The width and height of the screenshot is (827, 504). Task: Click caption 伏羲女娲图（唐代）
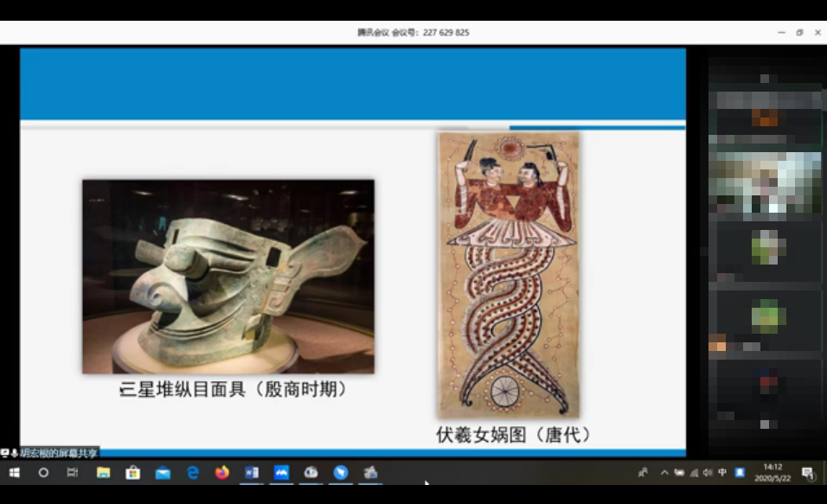tap(513, 435)
